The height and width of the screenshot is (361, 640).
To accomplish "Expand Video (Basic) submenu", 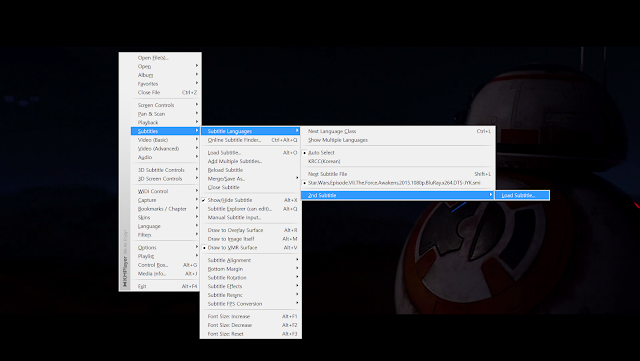I will tap(165, 140).
